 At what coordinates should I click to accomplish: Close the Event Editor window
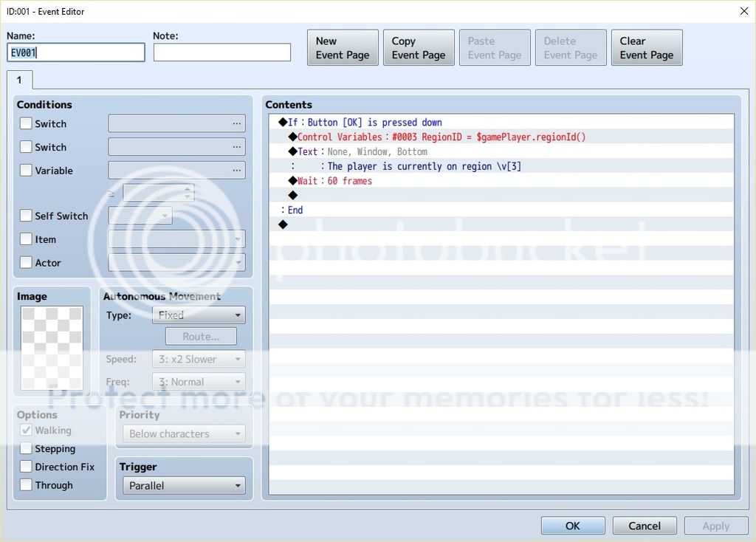(x=743, y=11)
